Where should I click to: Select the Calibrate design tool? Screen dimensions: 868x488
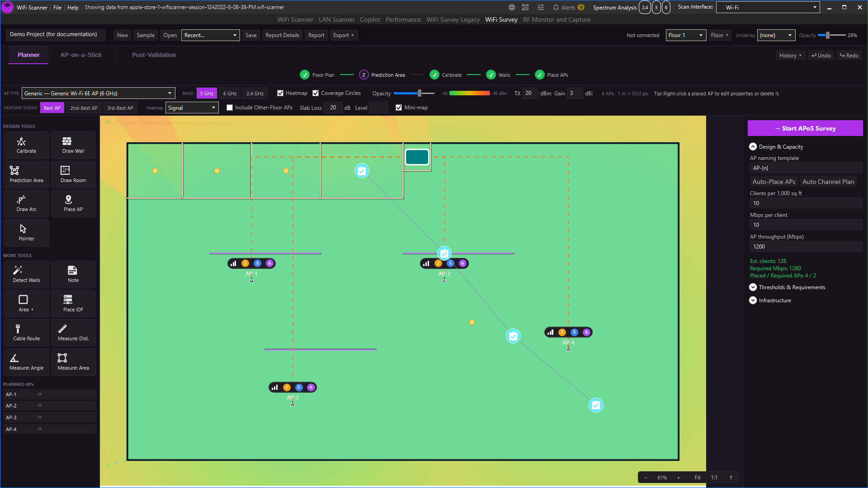pyautogui.click(x=27, y=145)
